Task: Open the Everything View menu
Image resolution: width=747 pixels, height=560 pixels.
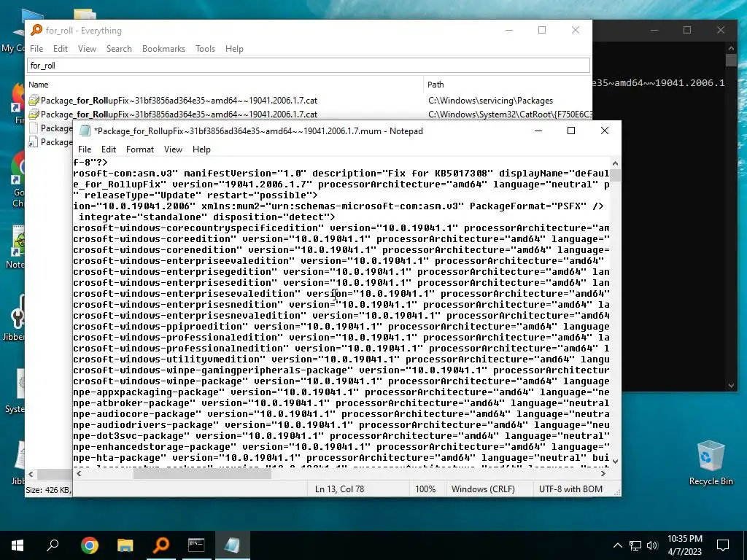Action: pos(88,49)
